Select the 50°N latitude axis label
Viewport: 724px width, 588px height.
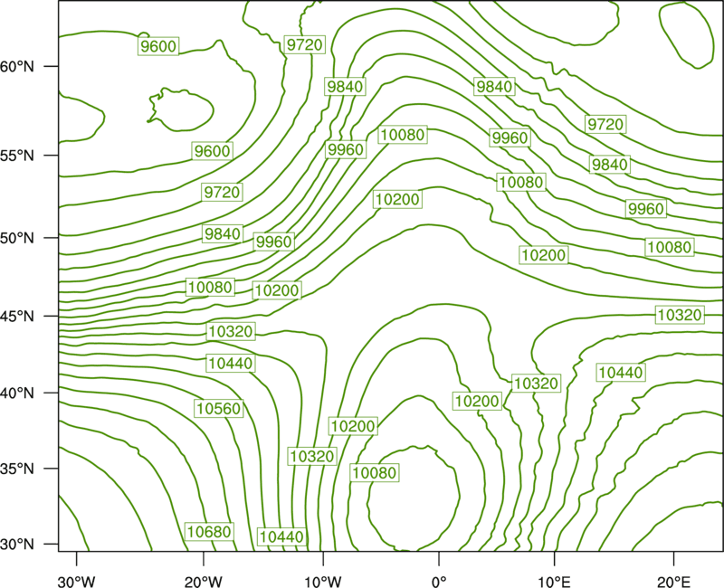17,238
